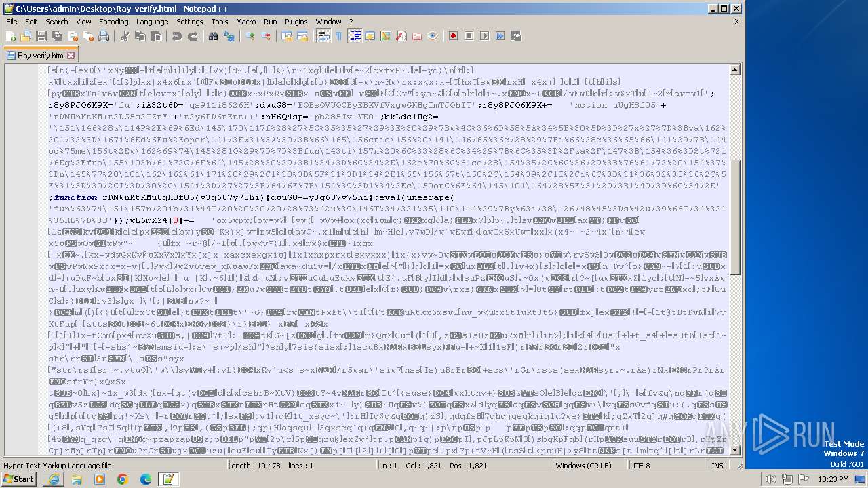The width and height of the screenshot is (868, 488).
Task: Open the Plugins menu
Action: pyautogui.click(x=296, y=22)
